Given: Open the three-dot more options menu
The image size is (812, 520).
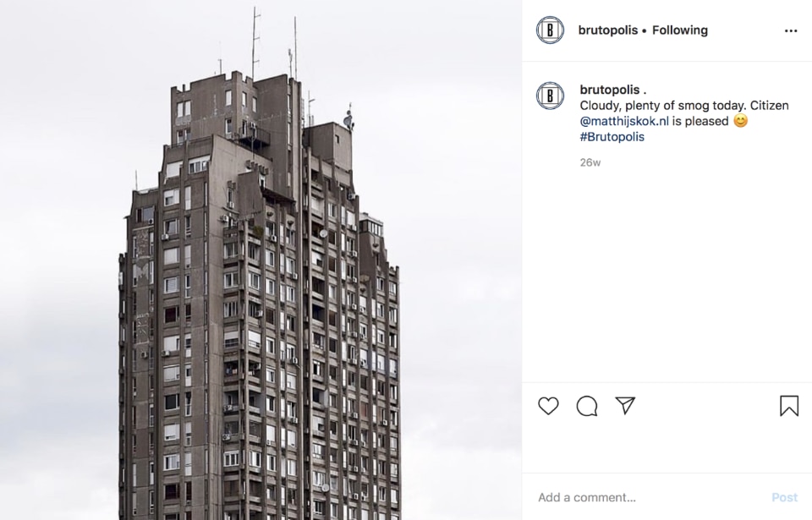Looking at the screenshot, I should point(791,31).
